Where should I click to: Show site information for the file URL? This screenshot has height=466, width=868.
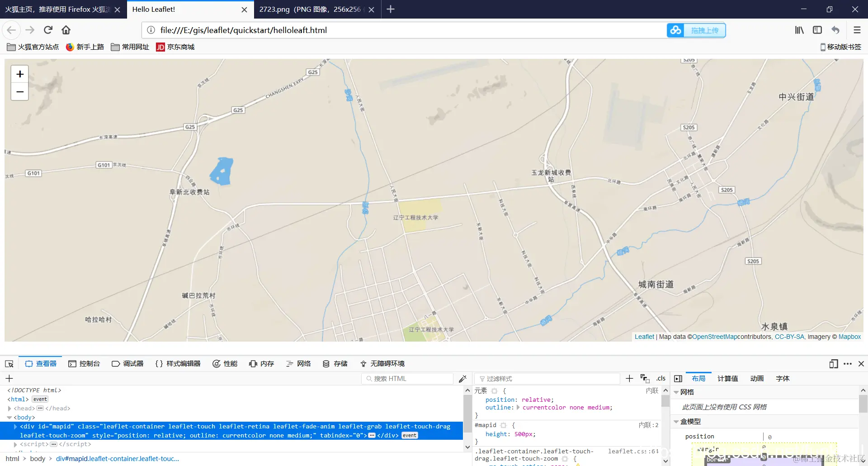[151, 30]
